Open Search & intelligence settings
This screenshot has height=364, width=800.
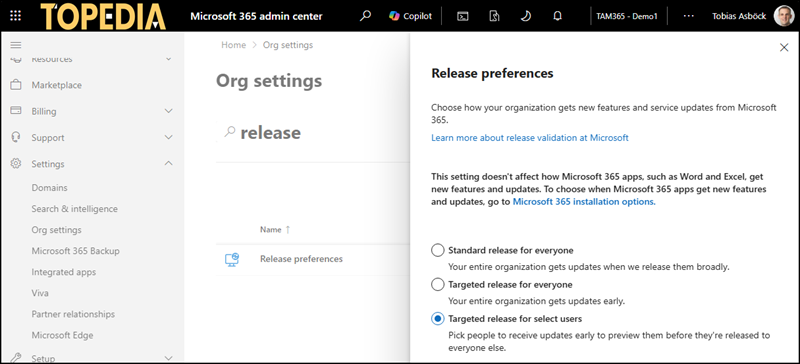pos(74,209)
